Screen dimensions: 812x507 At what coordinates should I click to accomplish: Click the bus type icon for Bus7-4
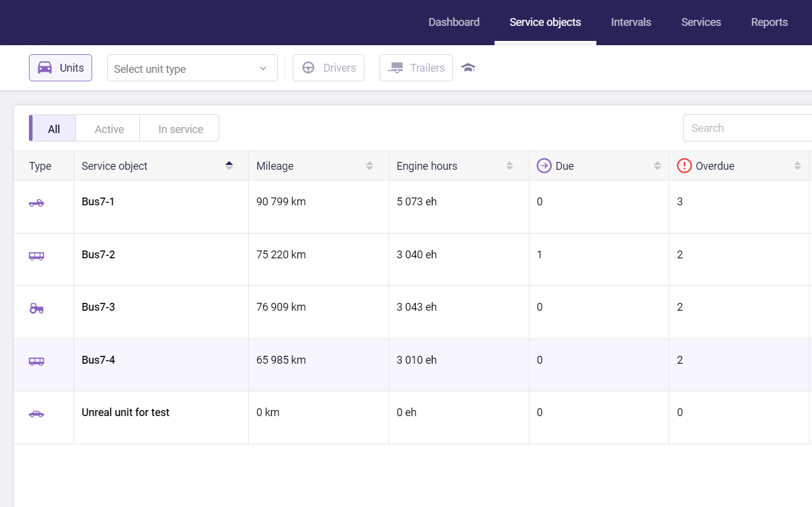[37, 361]
